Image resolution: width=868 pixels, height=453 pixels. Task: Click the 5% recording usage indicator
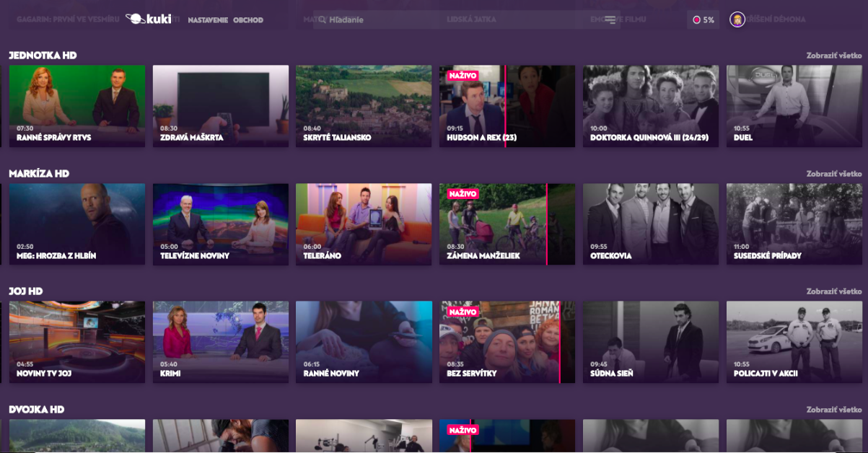pos(703,20)
